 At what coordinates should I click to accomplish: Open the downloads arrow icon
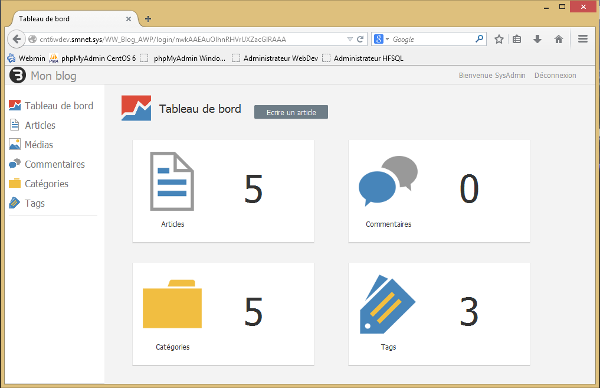[537, 39]
